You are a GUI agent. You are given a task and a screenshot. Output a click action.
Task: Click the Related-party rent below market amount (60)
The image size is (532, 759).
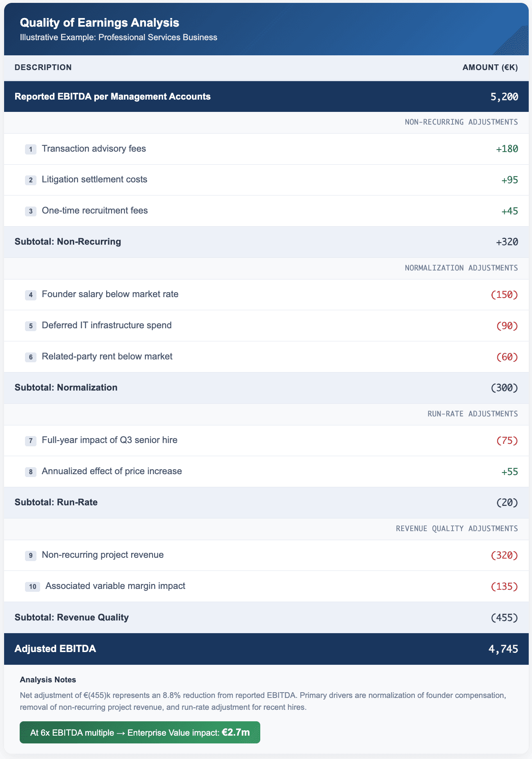pyautogui.click(x=507, y=357)
